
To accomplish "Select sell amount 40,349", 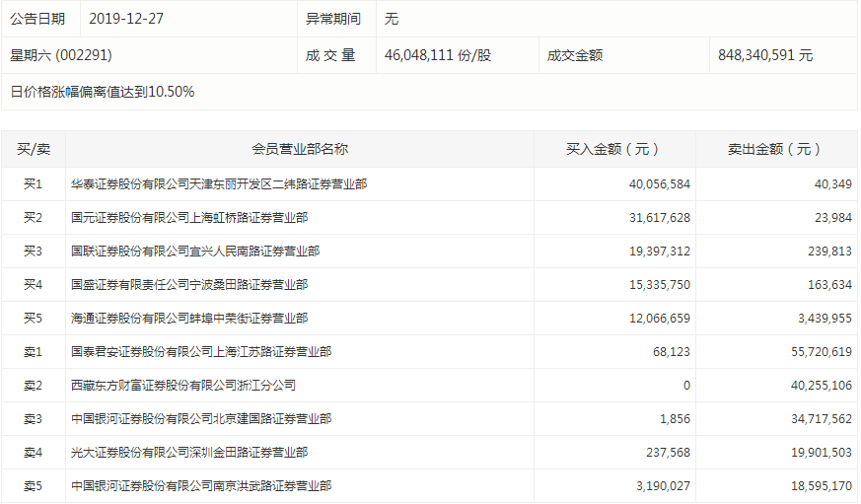I will pyautogui.click(x=833, y=183).
